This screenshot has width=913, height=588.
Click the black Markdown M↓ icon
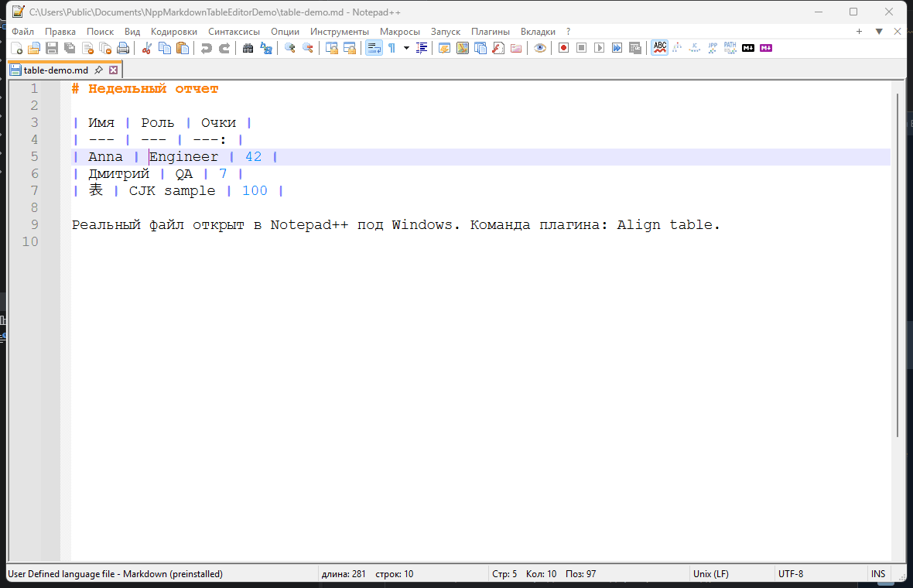pyautogui.click(x=748, y=48)
